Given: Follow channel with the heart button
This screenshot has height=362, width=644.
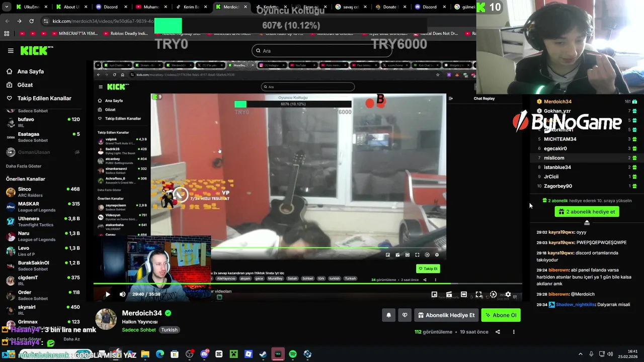Looking at the screenshot, I should tap(405, 315).
